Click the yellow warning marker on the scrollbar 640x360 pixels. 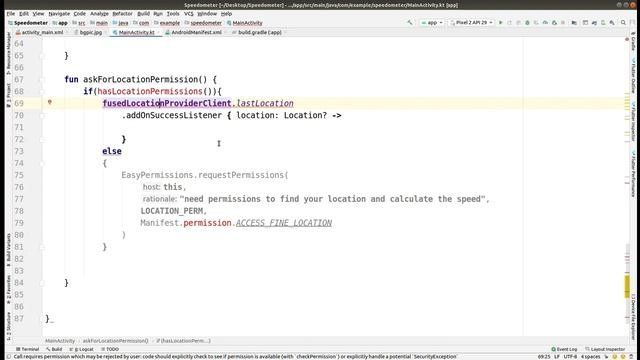627,287
